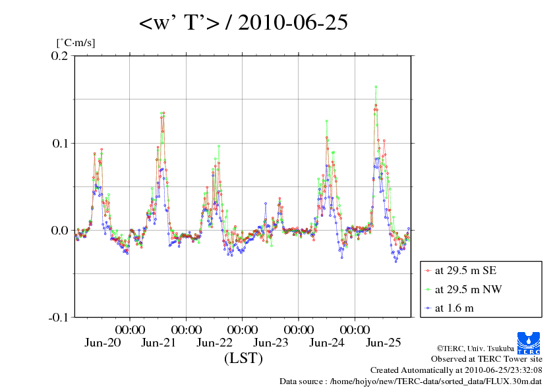Viewport: 555px width, 392px height.
Task: Click the 00:00 tick label above Jun-25
Action: tap(355, 329)
